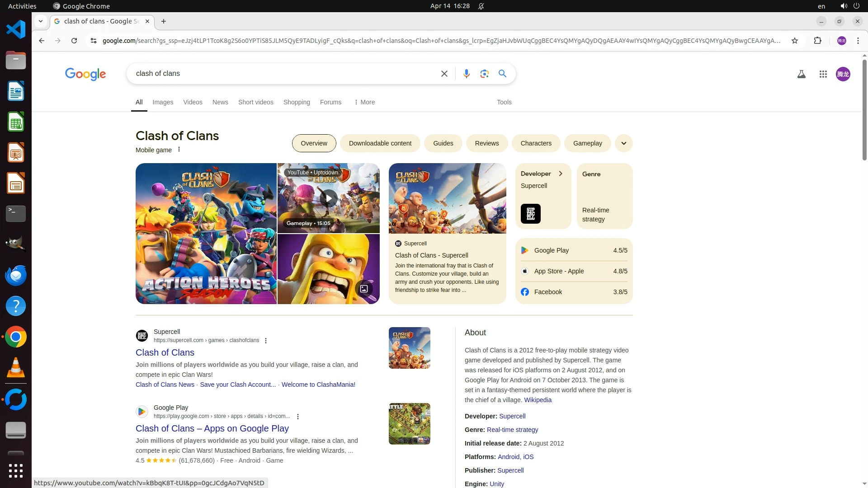Clear the search box text
Image resolution: width=868 pixels, height=488 pixels.
point(444,74)
